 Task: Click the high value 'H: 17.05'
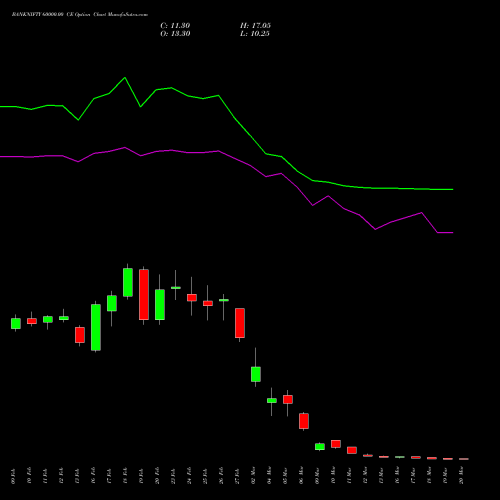coord(255,26)
